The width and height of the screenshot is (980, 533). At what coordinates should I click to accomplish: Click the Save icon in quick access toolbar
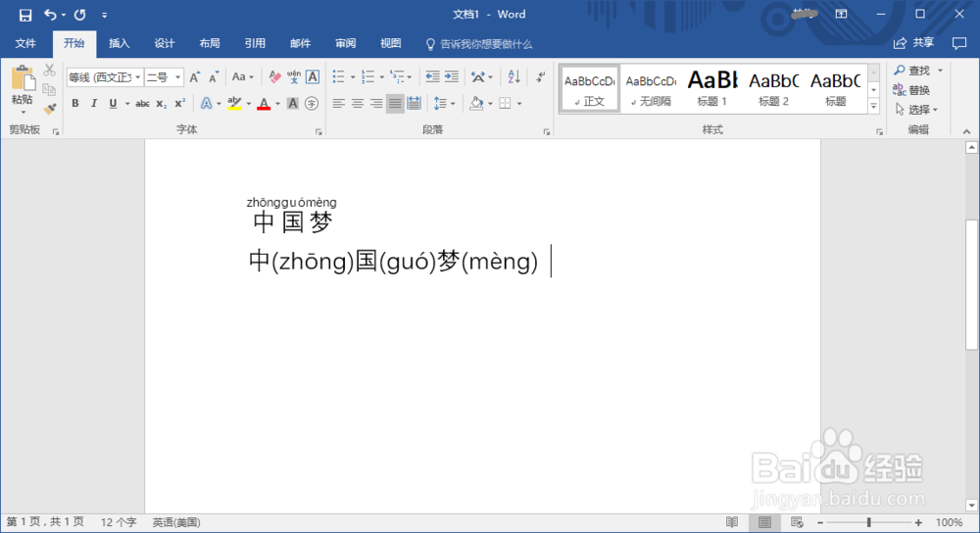pyautogui.click(x=25, y=15)
